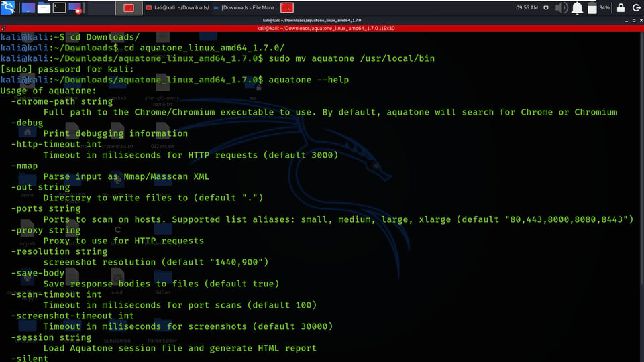Click the screen recorder panel launcher

75,8
